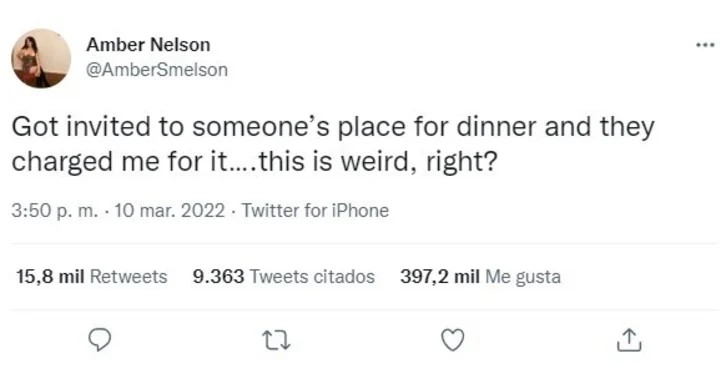Image resolution: width=720 pixels, height=369 pixels.
Task: Click the 10 mar. 2022 date
Action: pos(170,211)
